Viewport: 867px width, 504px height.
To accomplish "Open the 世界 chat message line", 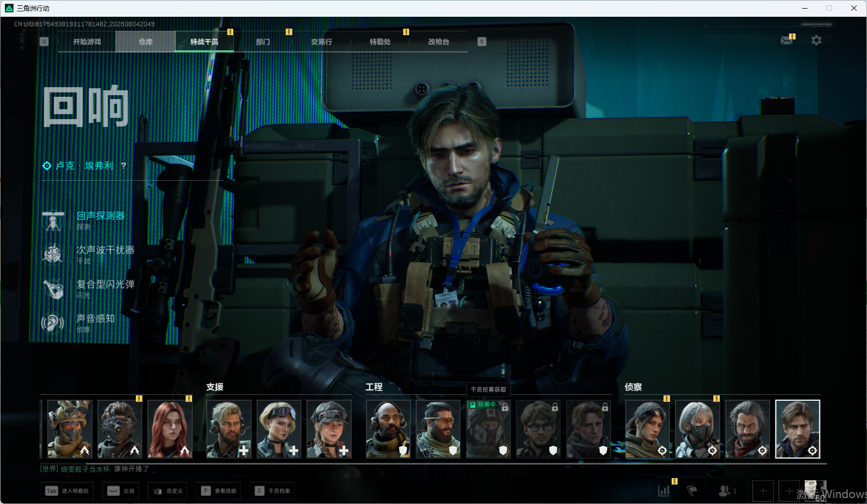I will (95, 469).
